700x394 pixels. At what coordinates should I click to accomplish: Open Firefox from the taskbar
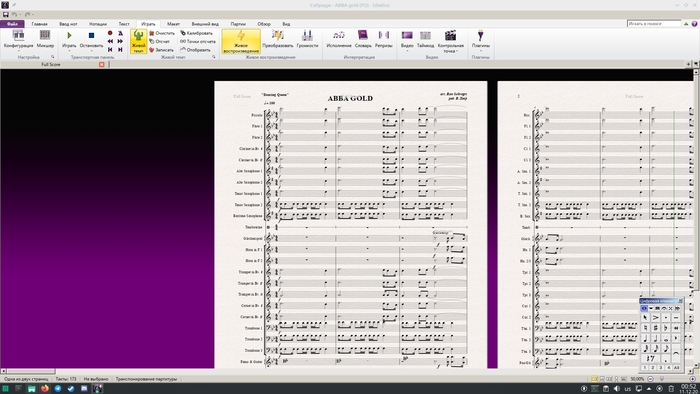45,389
